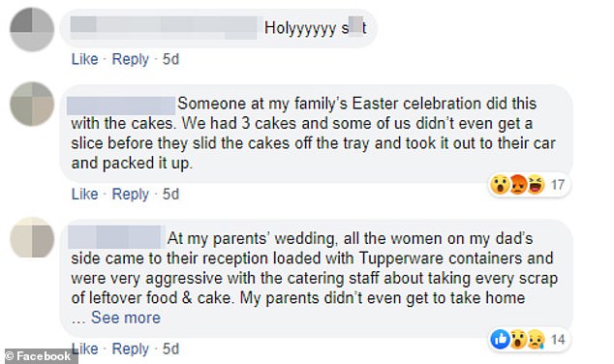Like the parents' wedding Tupperware comment
The image size is (614, 364).
click(84, 349)
